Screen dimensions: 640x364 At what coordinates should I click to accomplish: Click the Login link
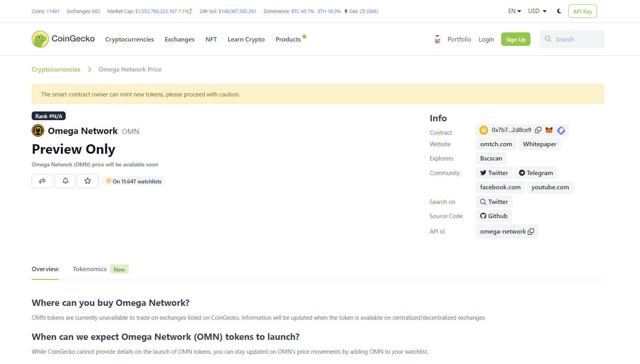coord(486,39)
